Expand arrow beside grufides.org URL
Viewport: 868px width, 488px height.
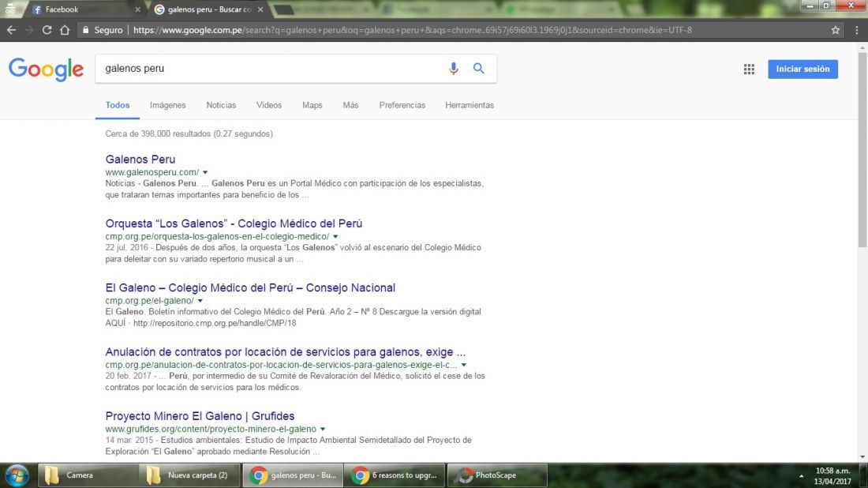(x=323, y=430)
